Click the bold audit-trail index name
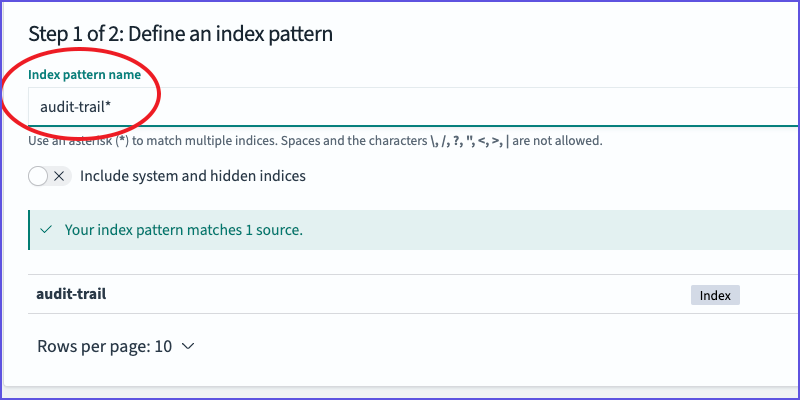The width and height of the screenshot is (800, 400). pyautogui.click(x=71, y=294)
